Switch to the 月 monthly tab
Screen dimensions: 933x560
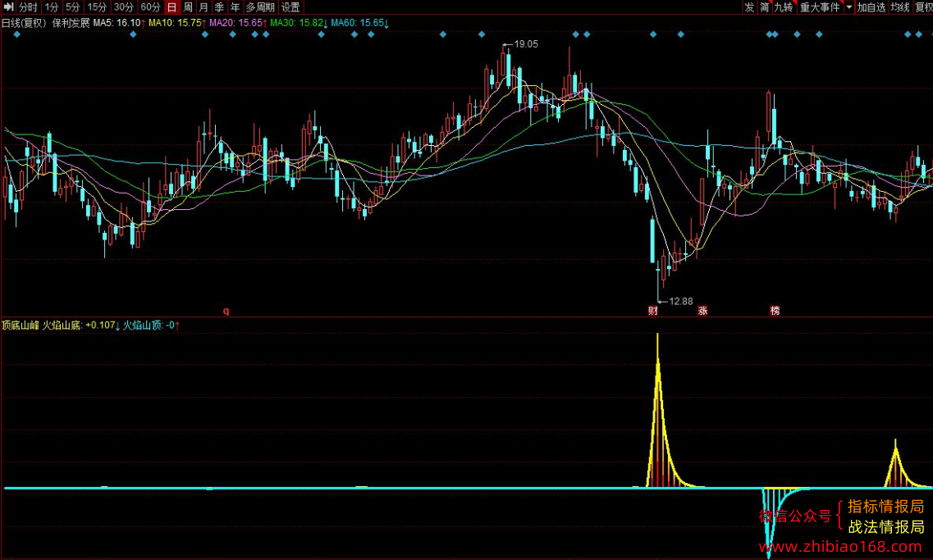tap(204, 7)
